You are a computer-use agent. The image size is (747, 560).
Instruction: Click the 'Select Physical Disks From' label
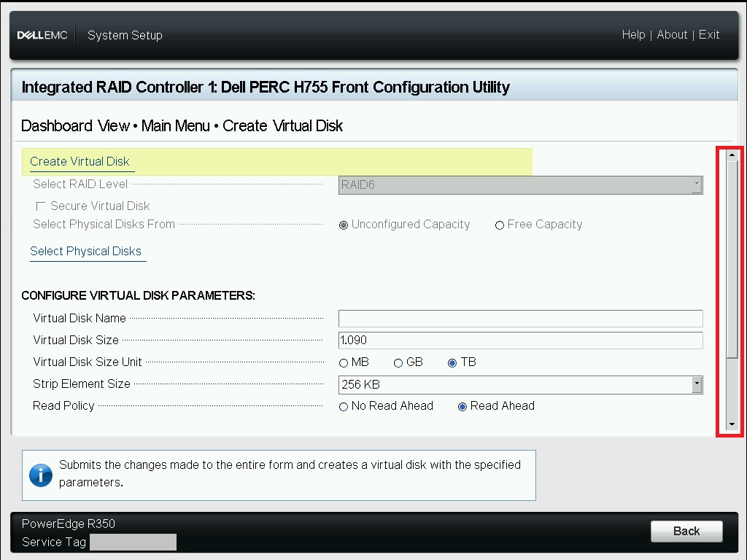104,225
